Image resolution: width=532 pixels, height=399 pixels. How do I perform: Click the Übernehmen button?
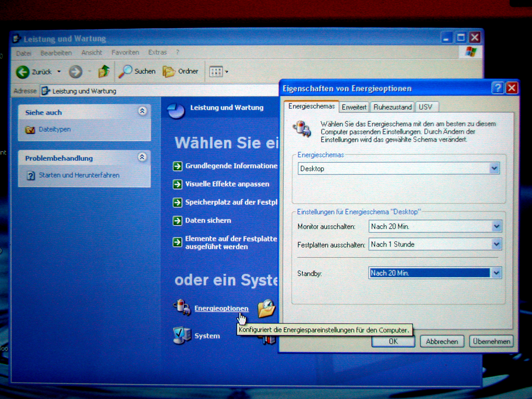(491, 341)
